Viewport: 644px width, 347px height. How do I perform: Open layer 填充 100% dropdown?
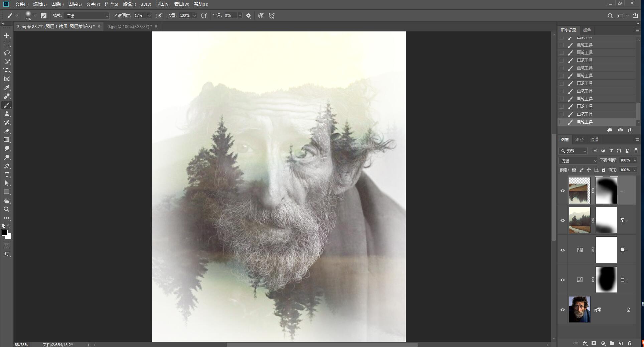[635, 170]
